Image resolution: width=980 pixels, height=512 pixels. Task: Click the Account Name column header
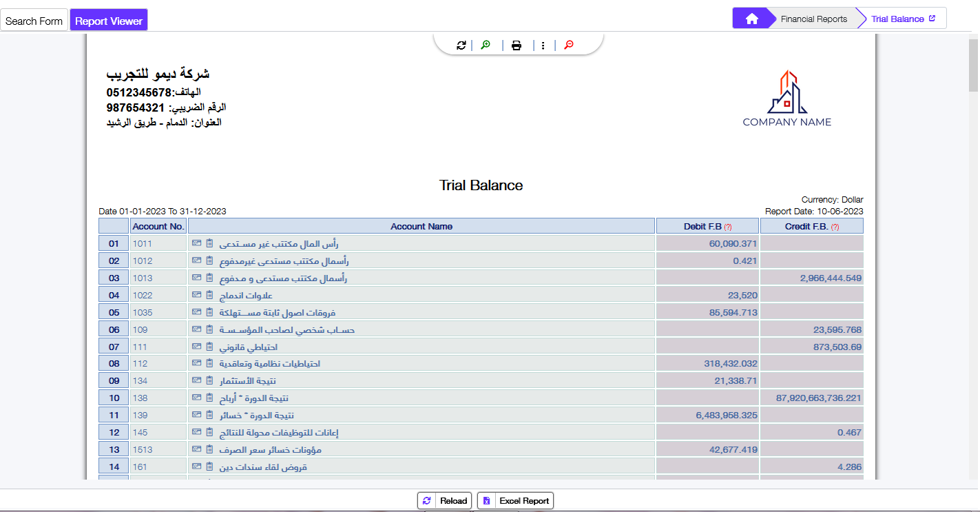(421, 226)
